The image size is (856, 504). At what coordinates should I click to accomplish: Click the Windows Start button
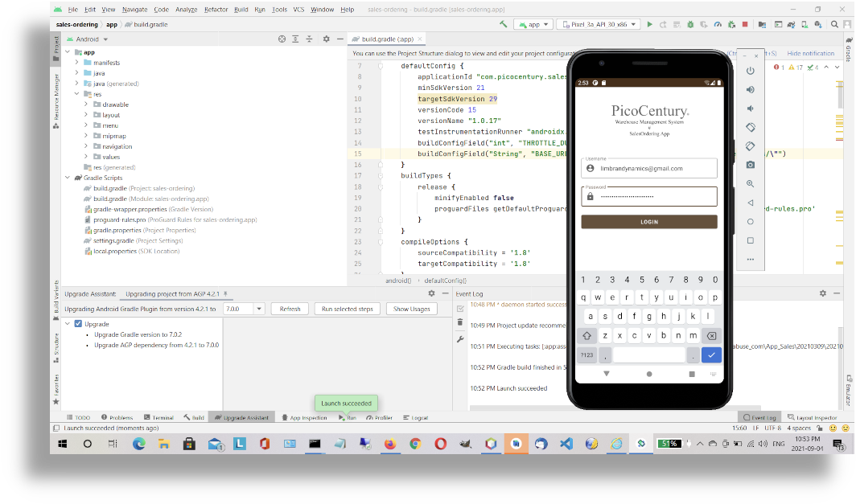[x=62, y=444]
